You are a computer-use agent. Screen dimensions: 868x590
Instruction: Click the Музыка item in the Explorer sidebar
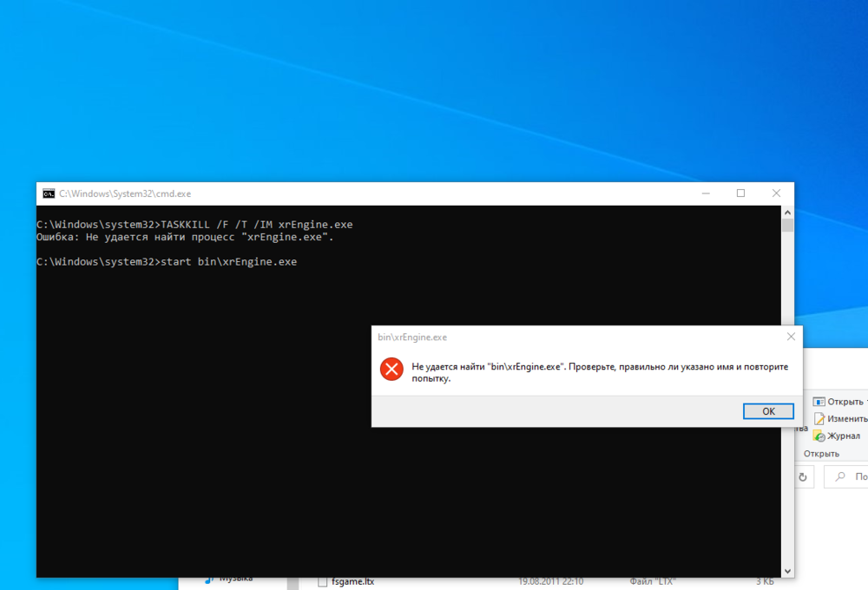(x=230, y=580)
